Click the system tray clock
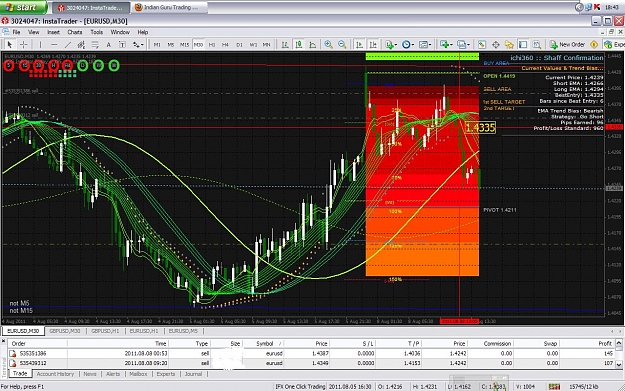This screenshot has height=391, width=625. tap(612, 7)
